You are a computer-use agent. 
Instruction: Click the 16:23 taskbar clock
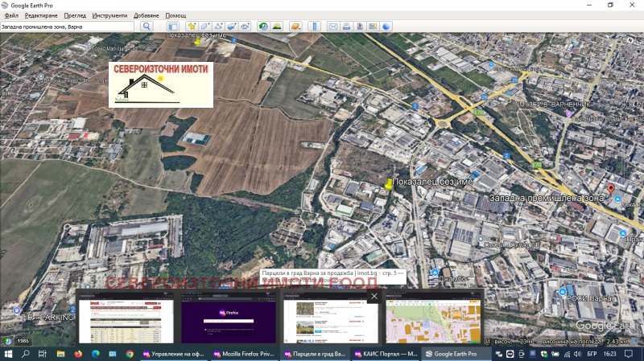pyautogui.click(x=610, y=354)
